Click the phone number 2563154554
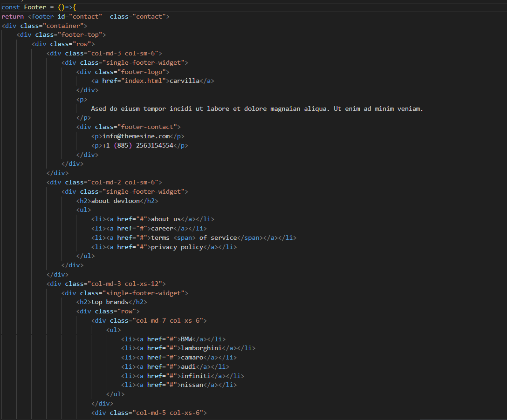This screenshot has height=420, width=507. point(154,146)
